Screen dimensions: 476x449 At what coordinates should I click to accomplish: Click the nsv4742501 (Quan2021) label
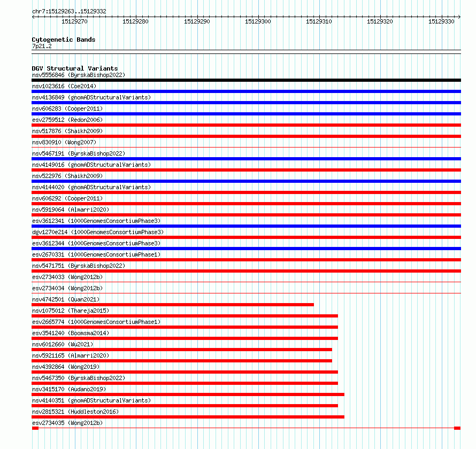[x=66, y=299]
